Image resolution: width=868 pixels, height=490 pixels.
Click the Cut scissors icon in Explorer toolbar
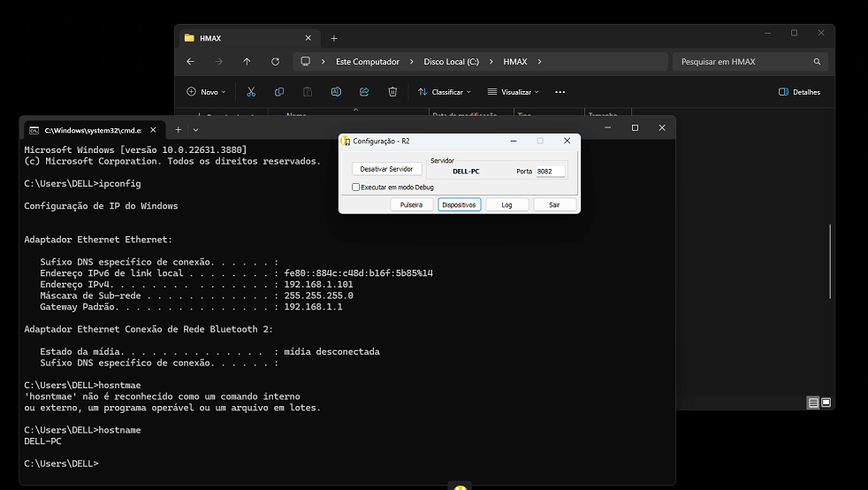pos(251,92)
